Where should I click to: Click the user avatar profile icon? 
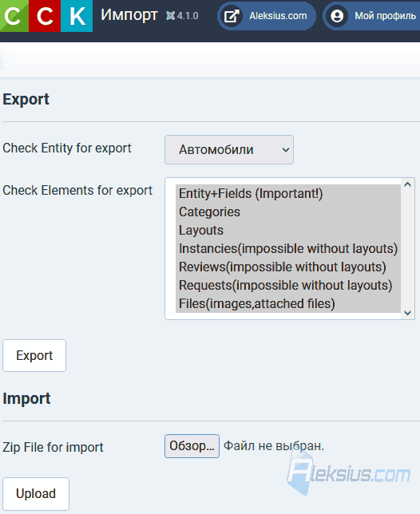tap(337, 16)
